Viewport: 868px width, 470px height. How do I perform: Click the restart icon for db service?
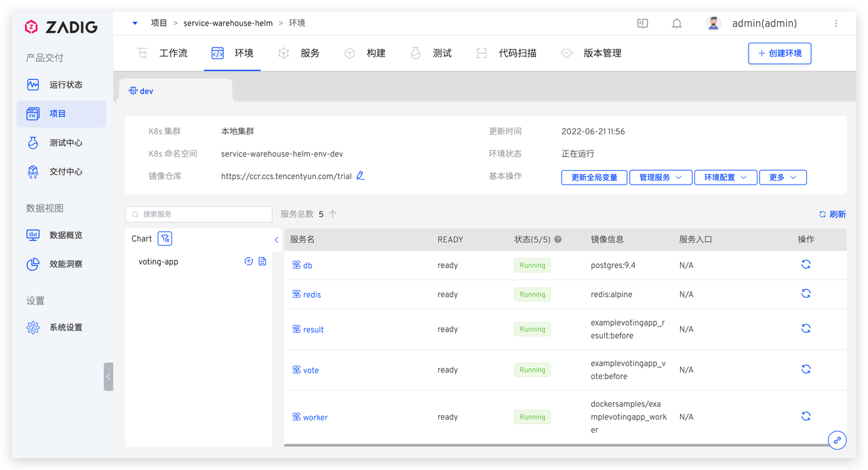click(806, 265)
